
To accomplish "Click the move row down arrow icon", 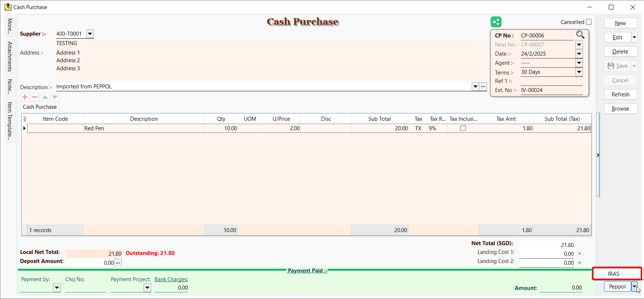I will pos(55,97).
